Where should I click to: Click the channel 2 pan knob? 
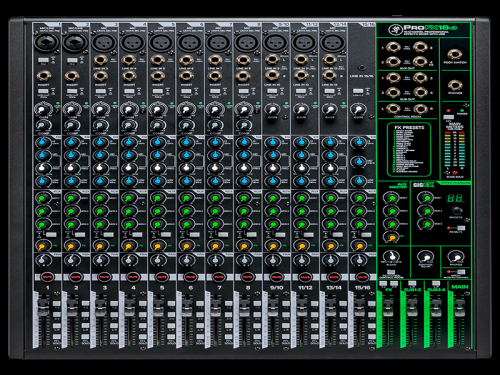71,259
